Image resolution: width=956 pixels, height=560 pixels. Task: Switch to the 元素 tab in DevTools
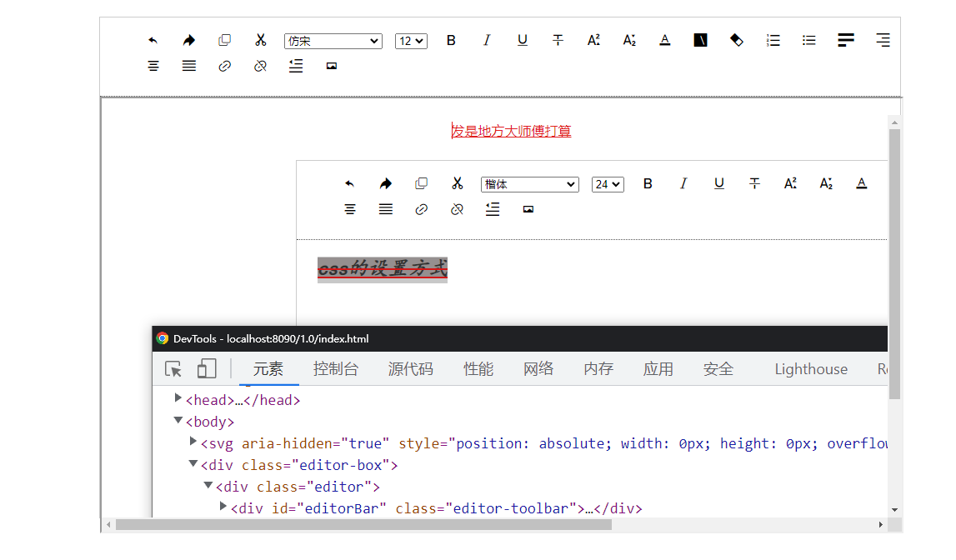pos(268,369)
